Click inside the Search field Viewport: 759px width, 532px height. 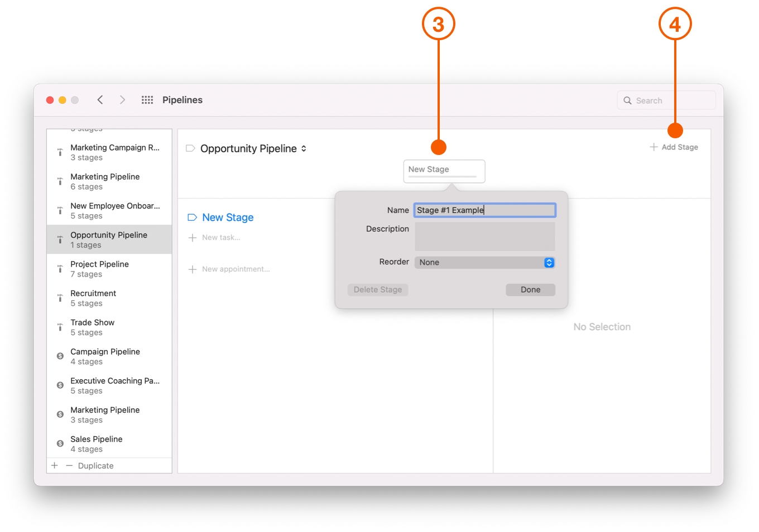point(666,100)
